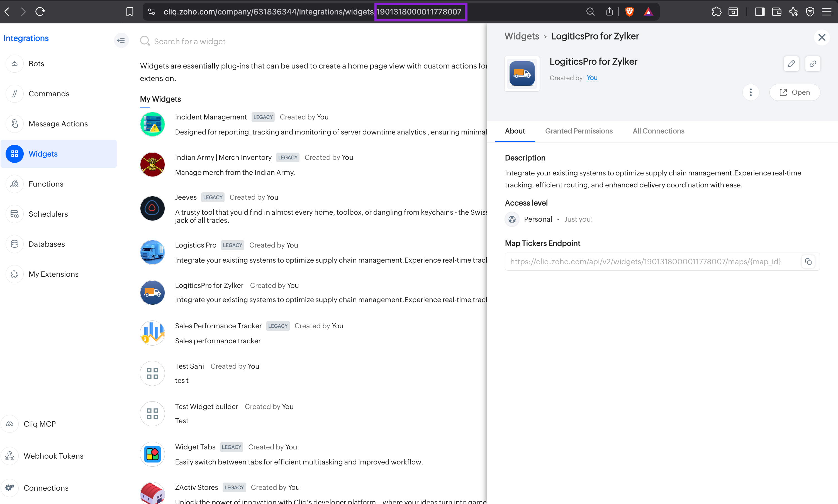Click the browser address bar URL
This screenshot has width=838, height=504.
point(313,11)
